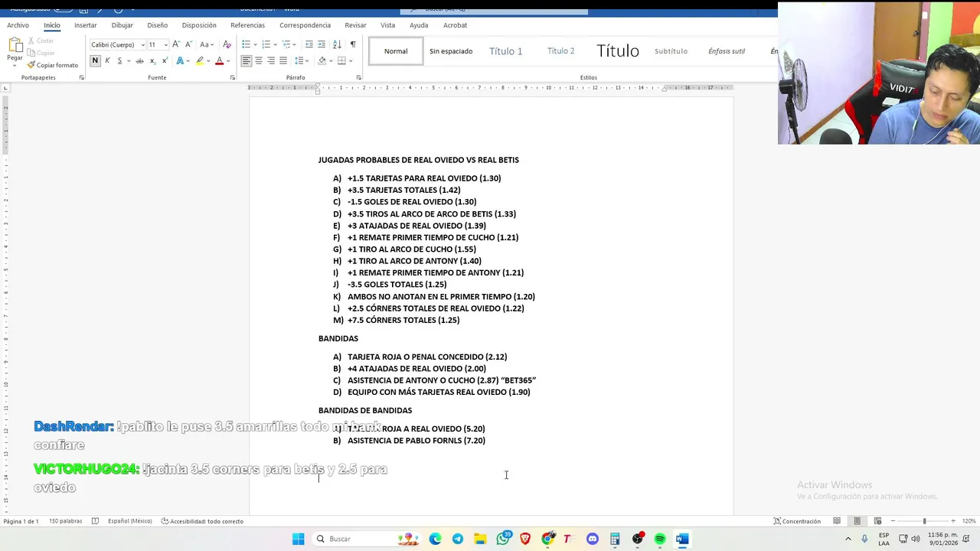Center align the paragraph
Viewport: 980px width, 551px height.
259,60
